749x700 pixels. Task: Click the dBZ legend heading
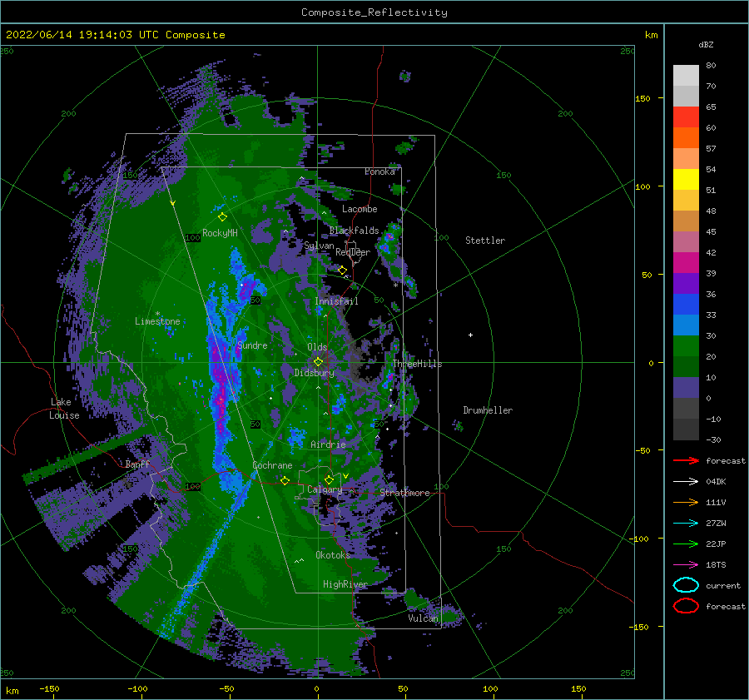pyautogui.click(x=706, y=44)
